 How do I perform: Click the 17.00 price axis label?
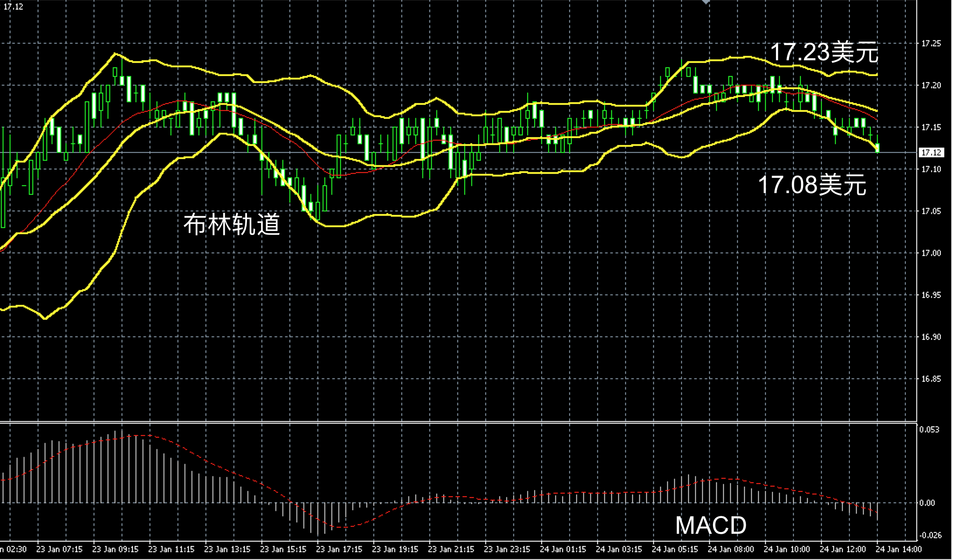coord(931,253)
